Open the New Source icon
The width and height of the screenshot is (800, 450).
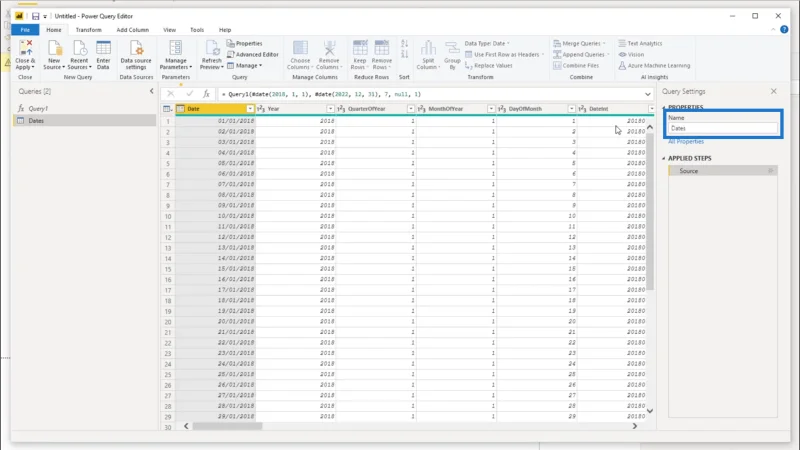(54, 55)
